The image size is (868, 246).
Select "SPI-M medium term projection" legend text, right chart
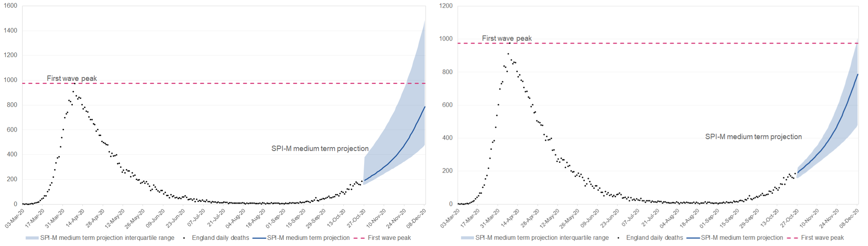click(x=742, y=238)
